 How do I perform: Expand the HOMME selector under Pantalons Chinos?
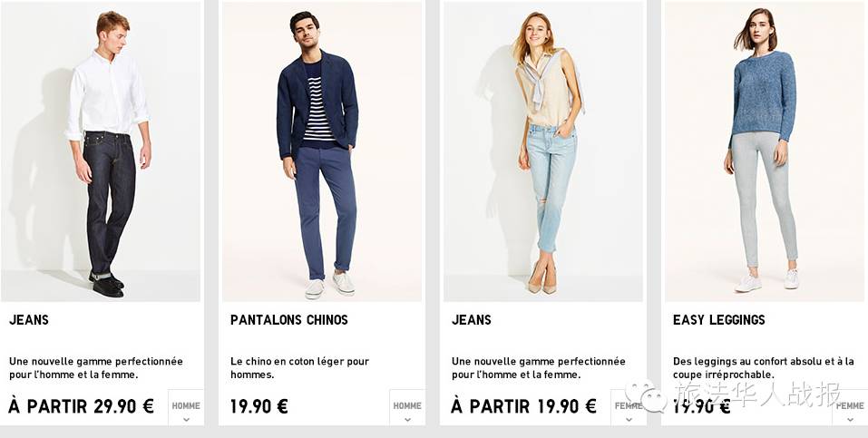[x=407, y=407]
